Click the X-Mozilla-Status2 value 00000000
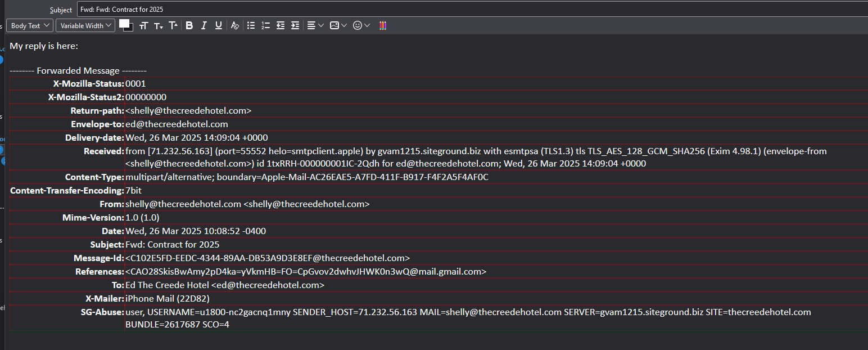Screen dimensions: 868x350 146,97
